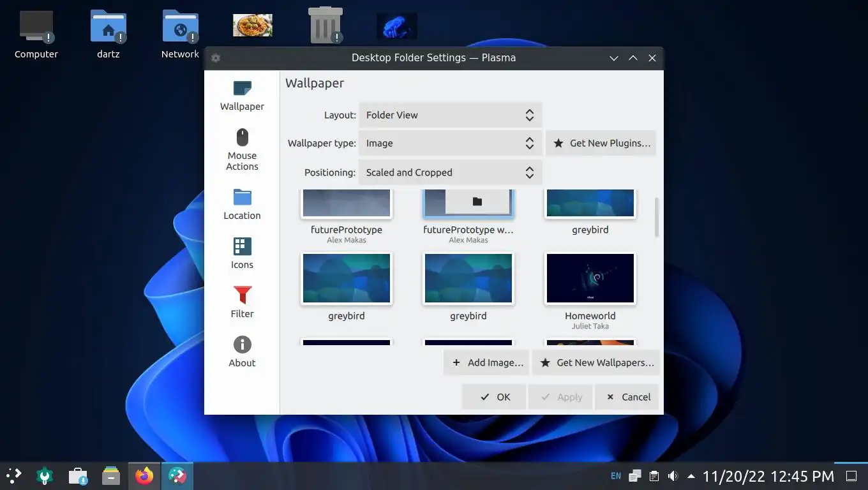This screenshot has width=868, height=490.
Task: Open the Wallpaper type dropdown showing Image
Action: coord(450,143)
